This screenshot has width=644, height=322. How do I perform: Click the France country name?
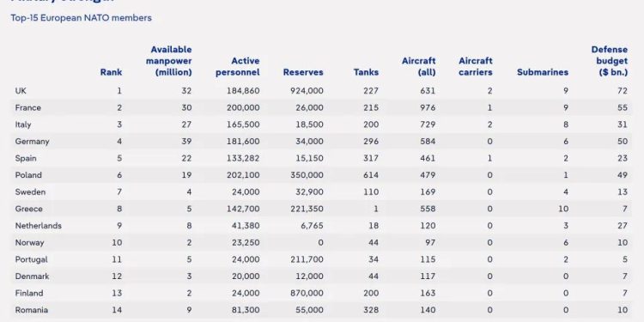[x=28, y=107]
